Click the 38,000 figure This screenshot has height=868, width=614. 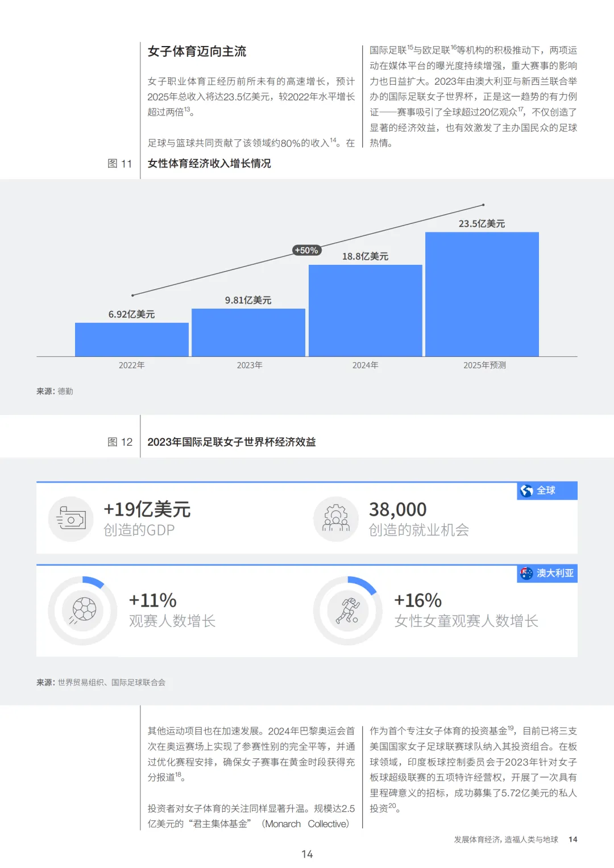click(397, 509)
